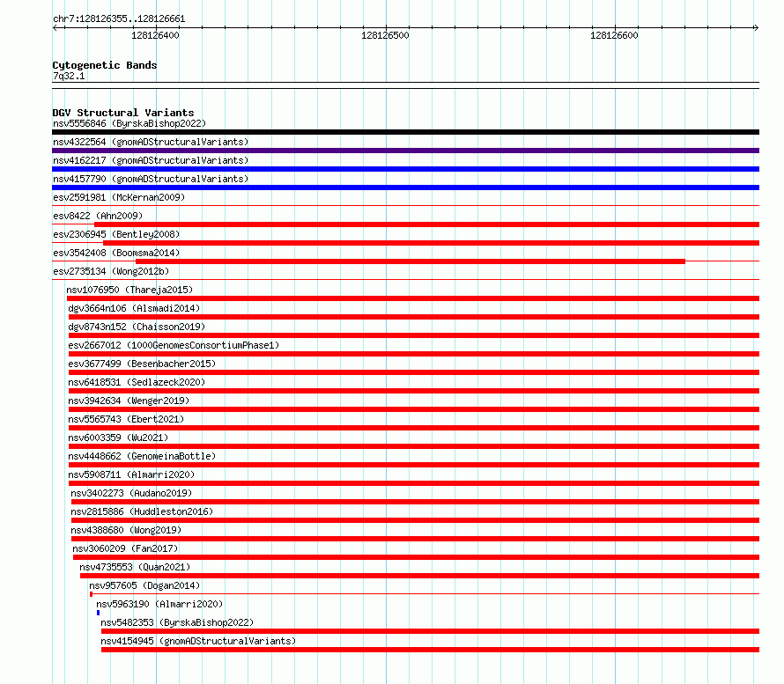This screenshot has height=684, width=784.
Task: Select the red nsv1076950 variant bar
Action: (x=413, y=298)
